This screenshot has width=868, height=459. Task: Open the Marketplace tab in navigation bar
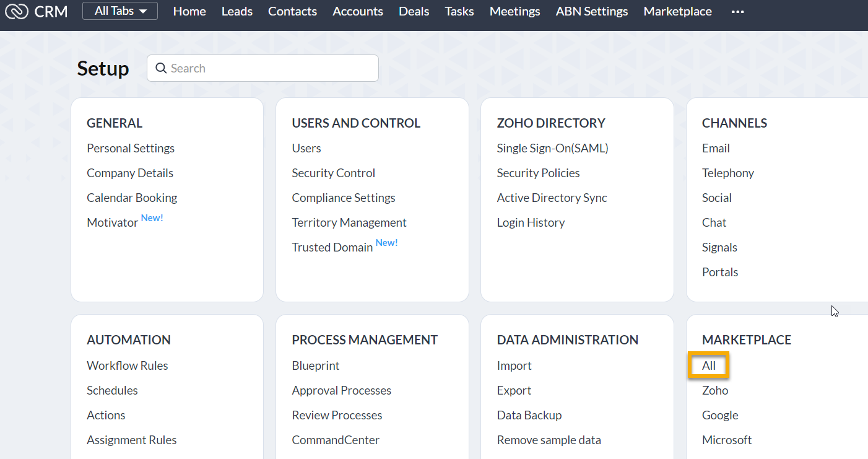coord(678,11)
